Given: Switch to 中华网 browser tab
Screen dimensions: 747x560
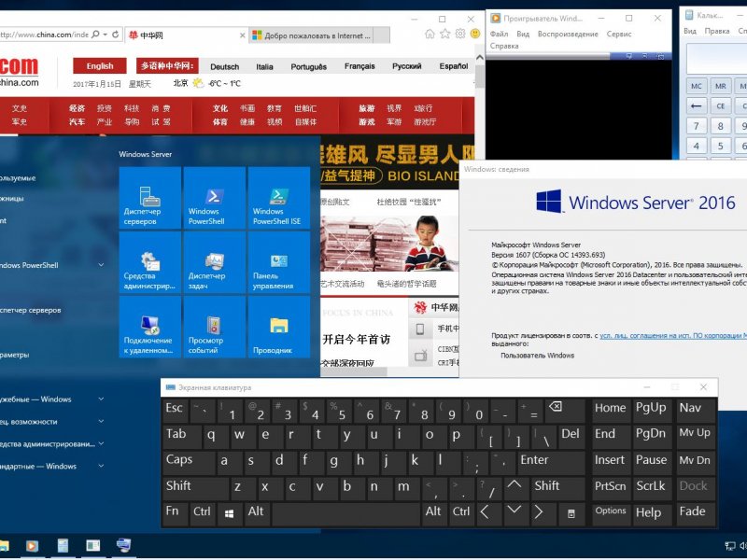Looking at the screenshot, I should (x=187, y=35).
